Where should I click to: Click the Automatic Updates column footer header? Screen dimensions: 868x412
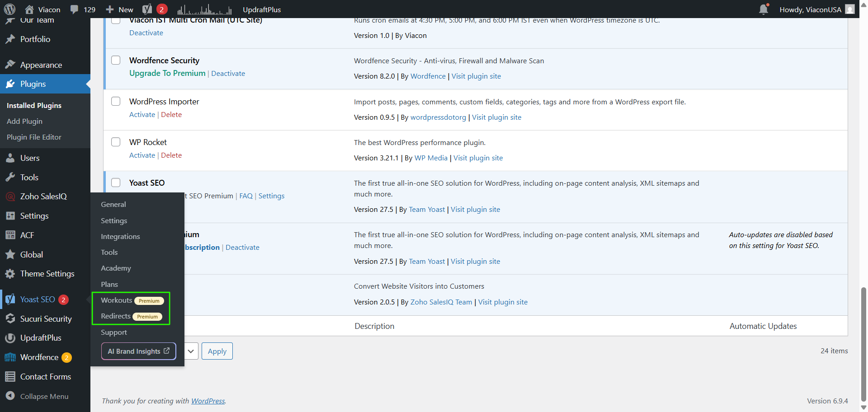[763, 326]
